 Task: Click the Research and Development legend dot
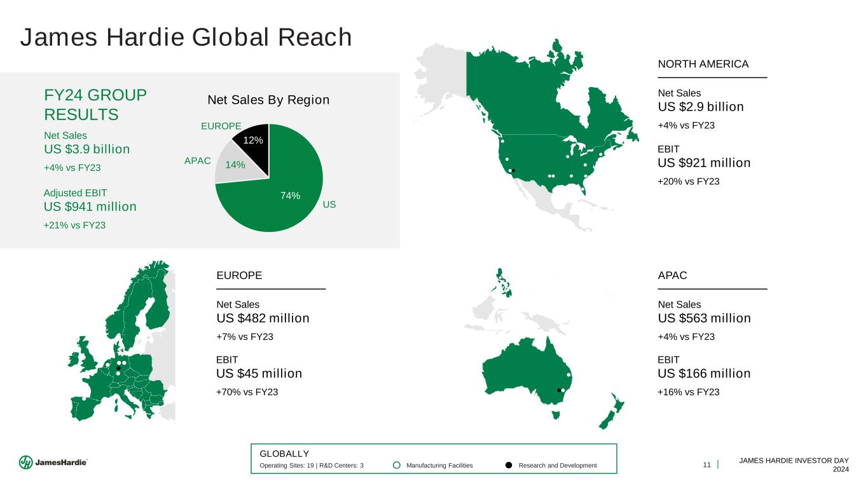tap(509, 466)
